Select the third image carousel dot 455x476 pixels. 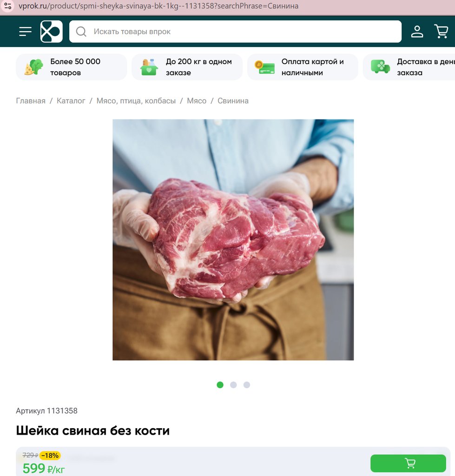247,385
